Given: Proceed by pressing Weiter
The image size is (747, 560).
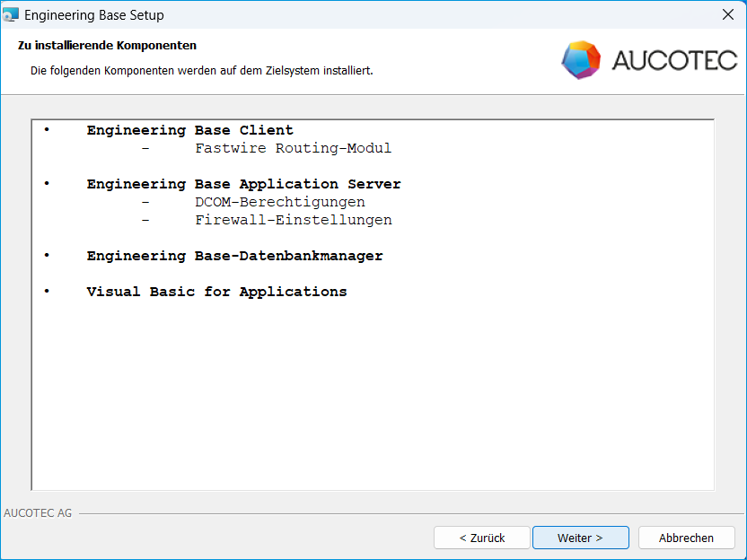Looking at the screenshot, I should point(580,538).
